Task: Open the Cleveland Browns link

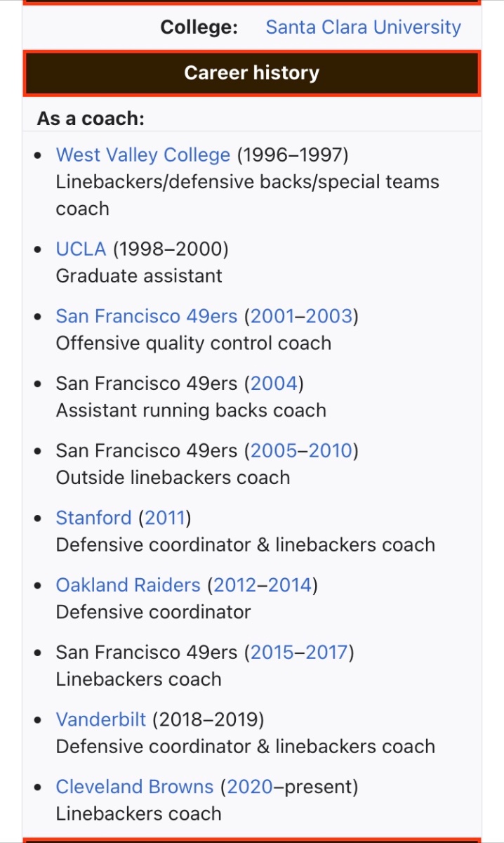Action: click(135, 787)
